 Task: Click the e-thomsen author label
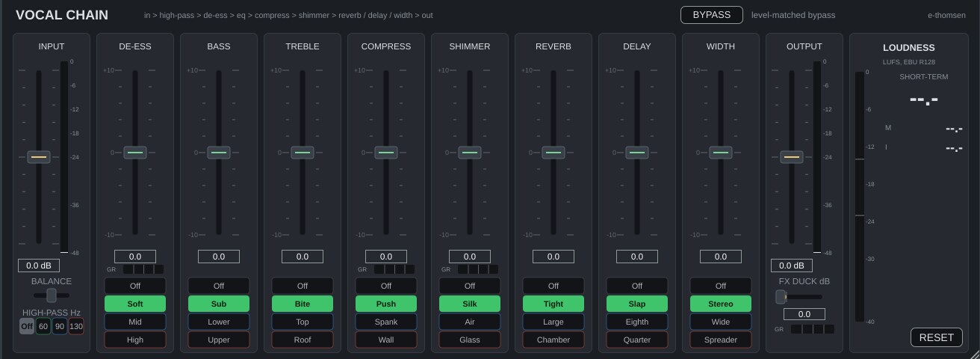(x=946, y=15)
